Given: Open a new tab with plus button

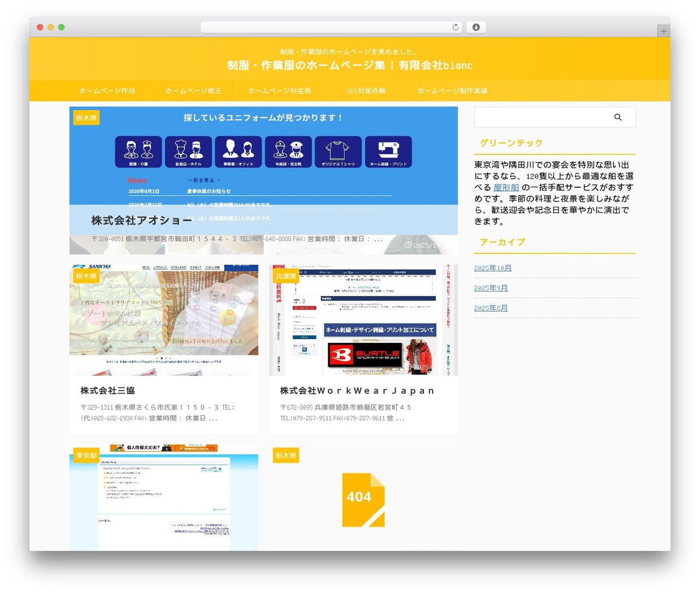Looking at the screenshot, I should (x=663, y=31).
